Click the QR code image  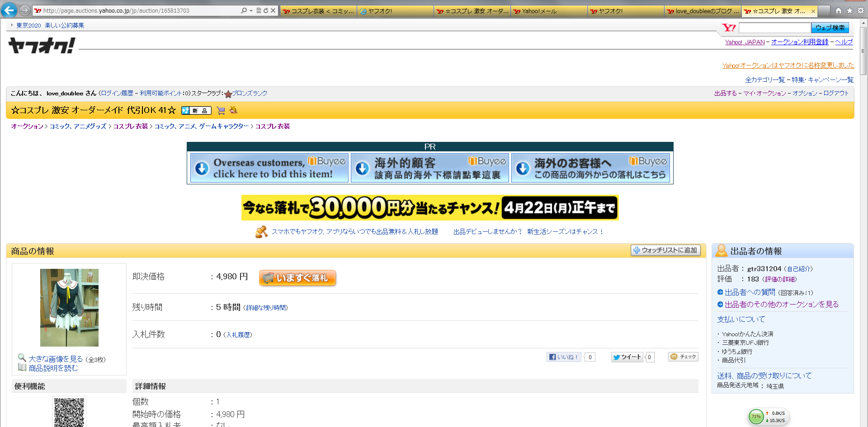(x=69, y=412)
